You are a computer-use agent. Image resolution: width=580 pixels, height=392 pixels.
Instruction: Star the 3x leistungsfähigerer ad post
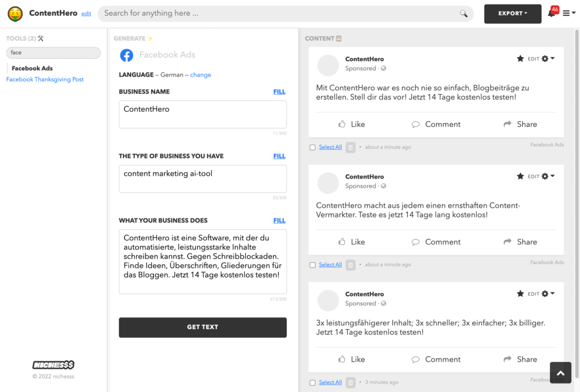coord(520,294)
